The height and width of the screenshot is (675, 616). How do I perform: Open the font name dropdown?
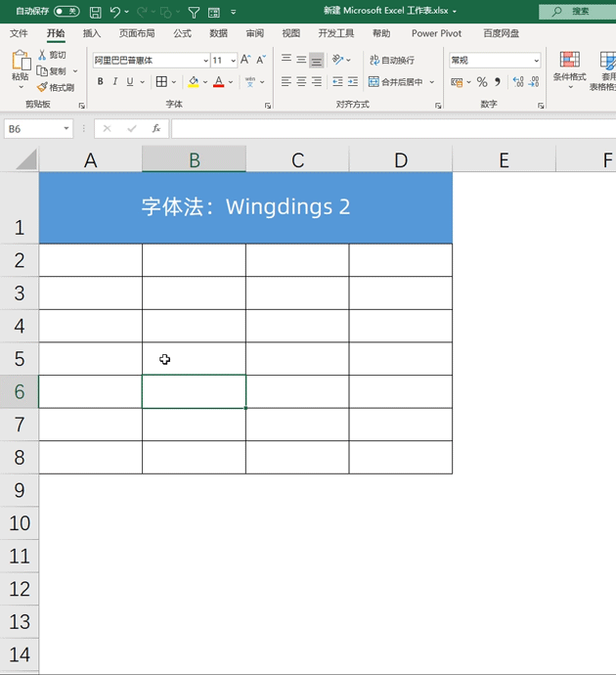click(205, 61)
